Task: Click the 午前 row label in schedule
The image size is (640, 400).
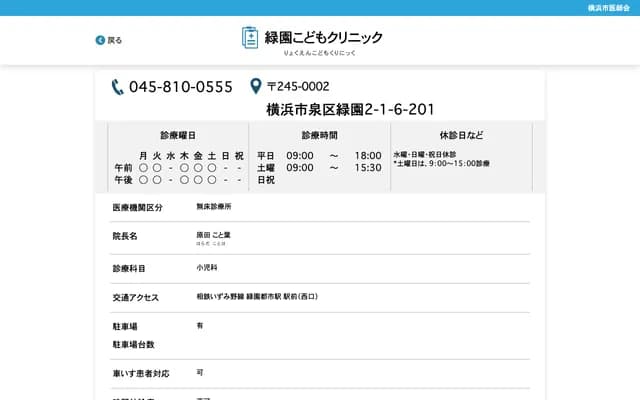Action: (x=123, y=168)
